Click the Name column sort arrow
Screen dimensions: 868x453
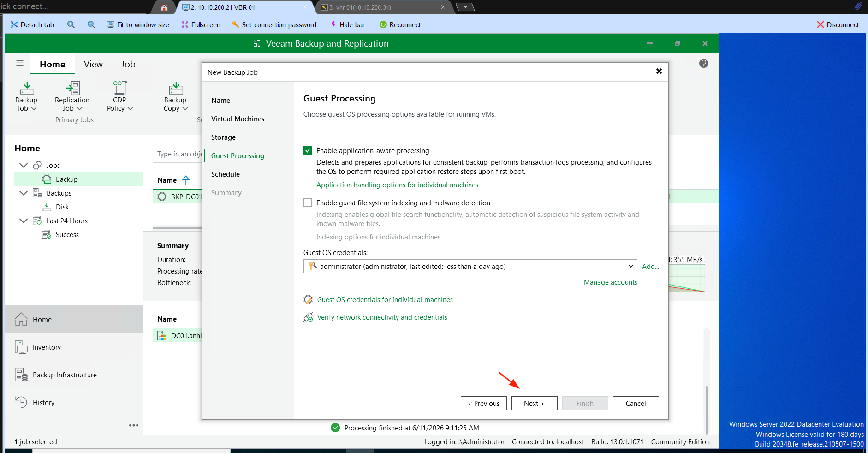pyautogui.click(x=186, y=180)
